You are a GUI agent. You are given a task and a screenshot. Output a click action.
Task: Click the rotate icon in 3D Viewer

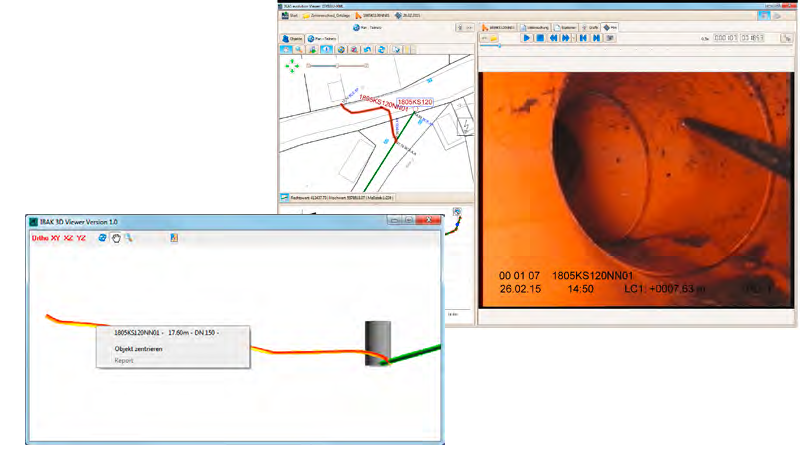[x=103, y=238]
